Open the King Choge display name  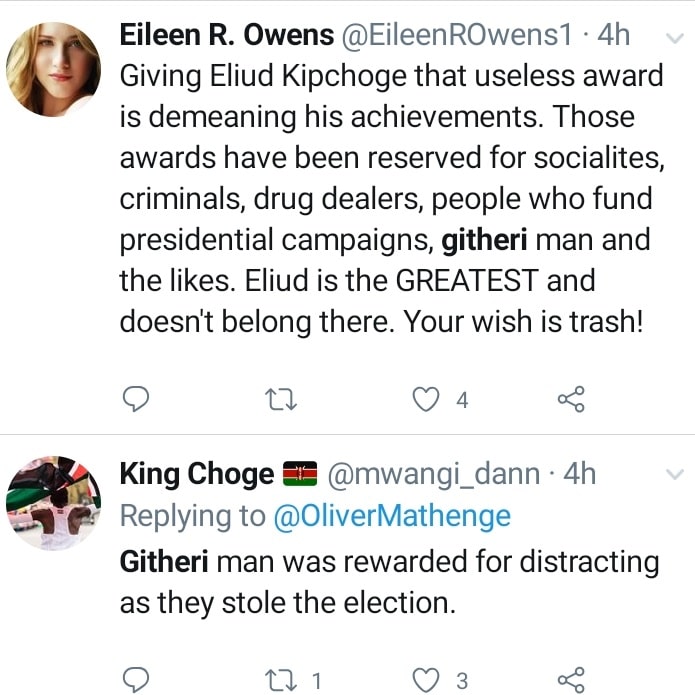196,473
